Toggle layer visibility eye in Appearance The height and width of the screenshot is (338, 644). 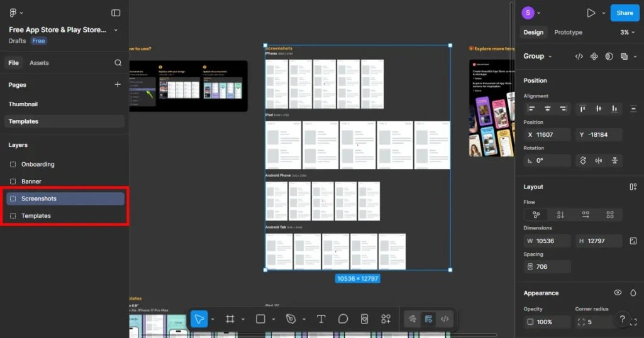pyautogui.click(x=618, y=293)
